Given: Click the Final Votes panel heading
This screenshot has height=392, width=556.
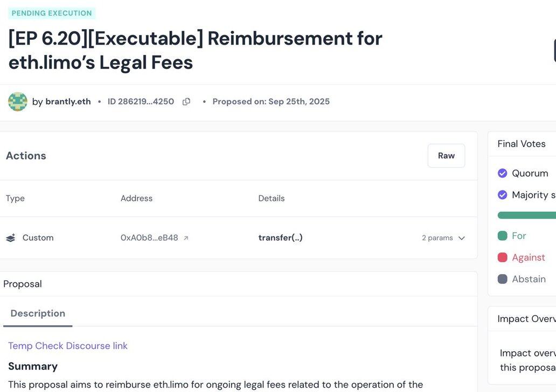Looking at the screenshot, I should coord(521,144).
